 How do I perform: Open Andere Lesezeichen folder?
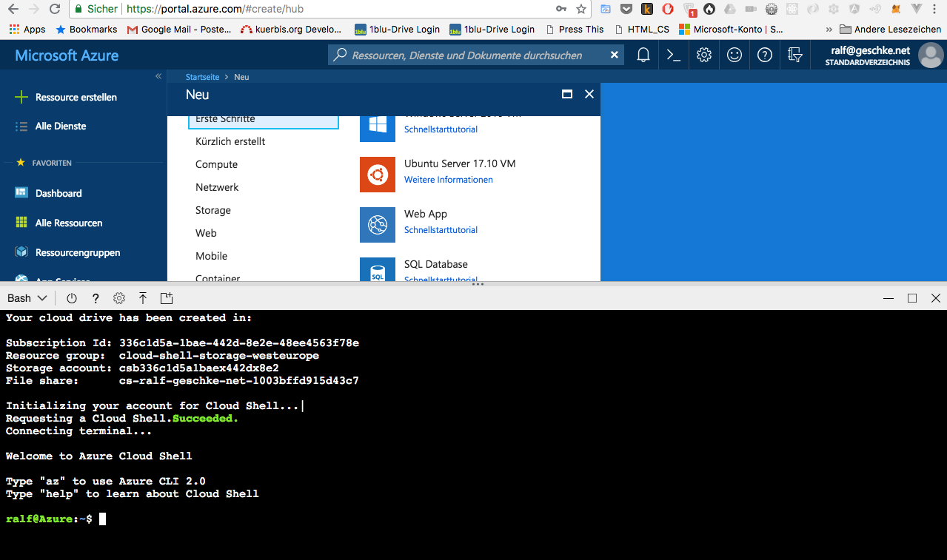[891, 30]
